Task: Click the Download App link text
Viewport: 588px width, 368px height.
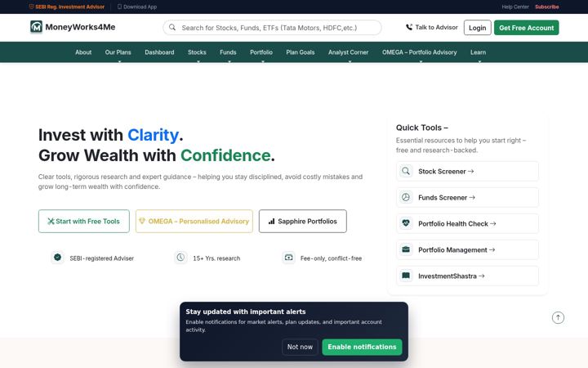Action: pos(140,7)
